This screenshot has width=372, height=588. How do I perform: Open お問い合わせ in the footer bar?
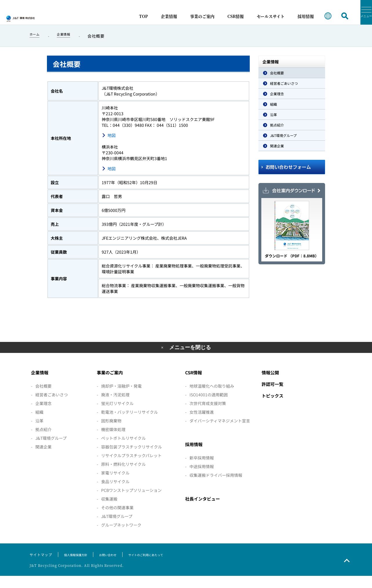[108, 555]
